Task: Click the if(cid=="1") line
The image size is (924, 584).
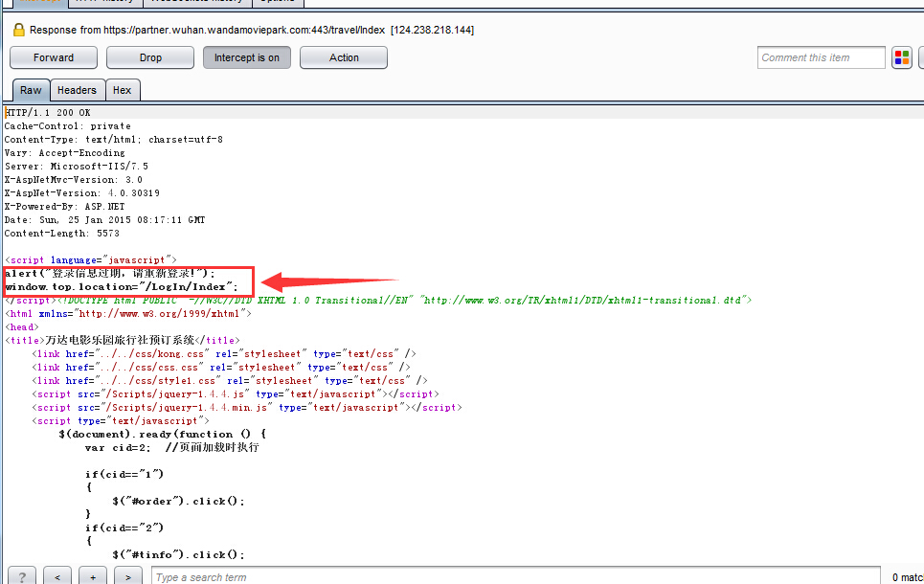Action: point(124,475)
